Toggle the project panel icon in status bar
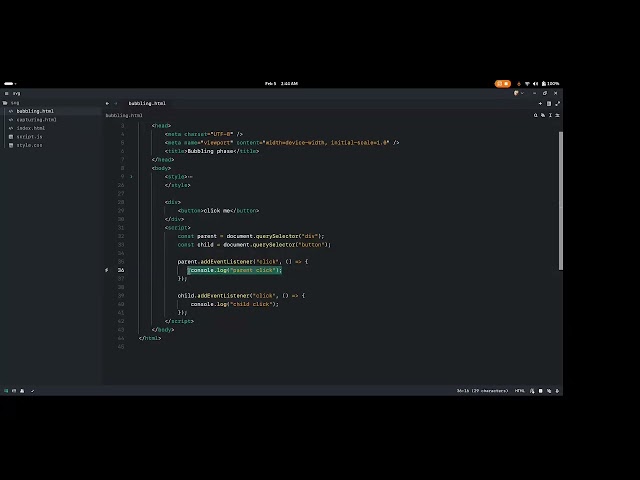This screenshot has height=480, width=640. pyautogui.click(x=6, y=391)
